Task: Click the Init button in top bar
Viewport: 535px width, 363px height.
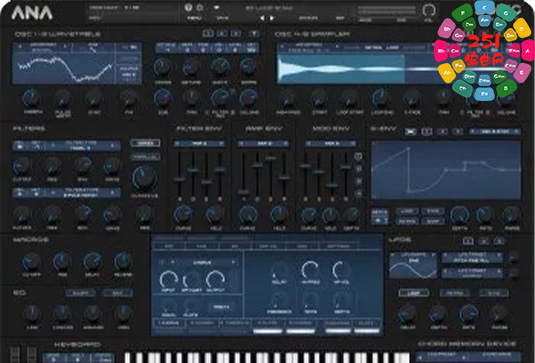Action: 340,18
